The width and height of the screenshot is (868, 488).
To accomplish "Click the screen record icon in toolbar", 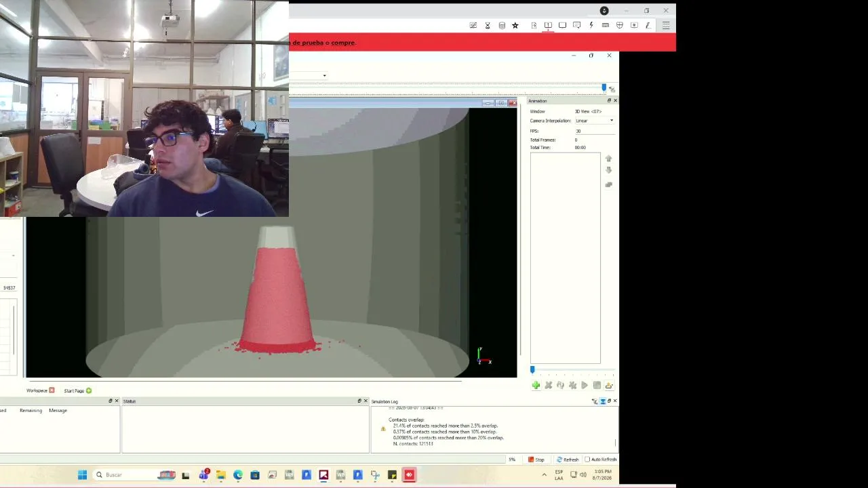I will tap(634, 26).
